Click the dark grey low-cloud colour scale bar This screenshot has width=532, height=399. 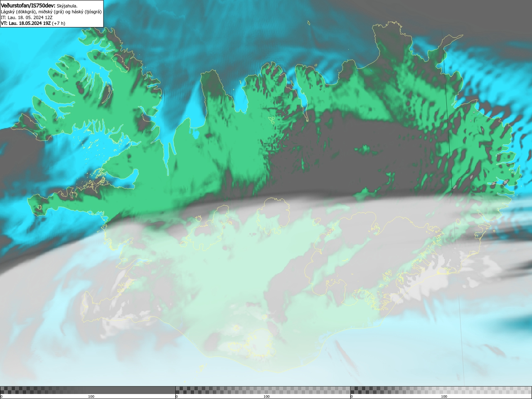[88, 390]
